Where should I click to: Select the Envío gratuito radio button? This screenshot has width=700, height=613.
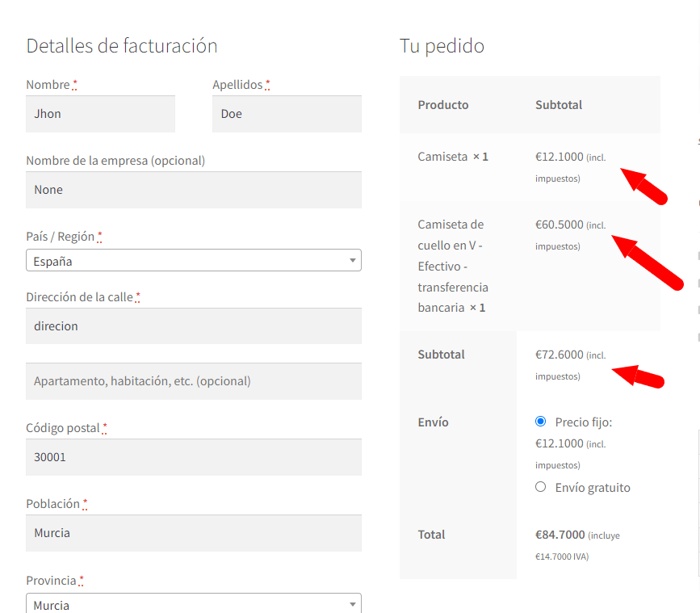[x=541, y=487]
